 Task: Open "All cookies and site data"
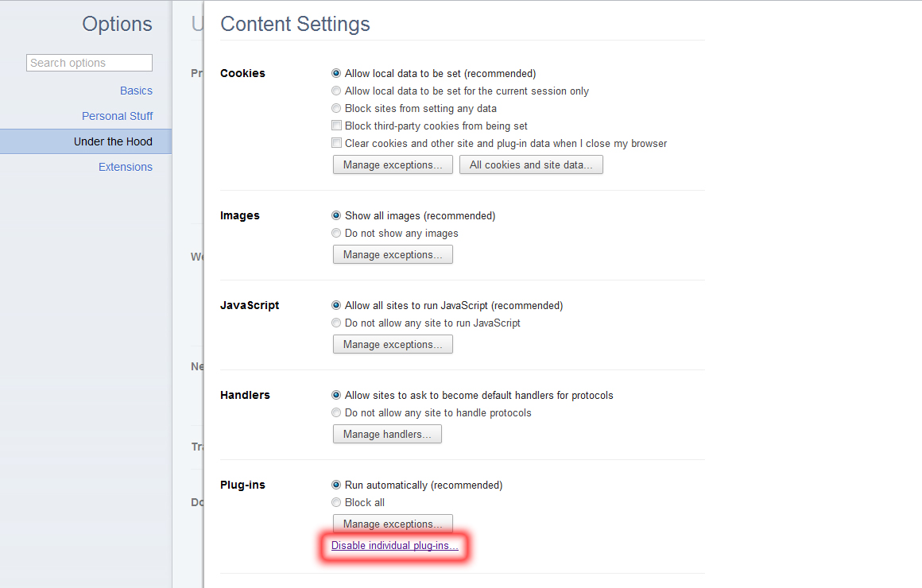(531, 164)
